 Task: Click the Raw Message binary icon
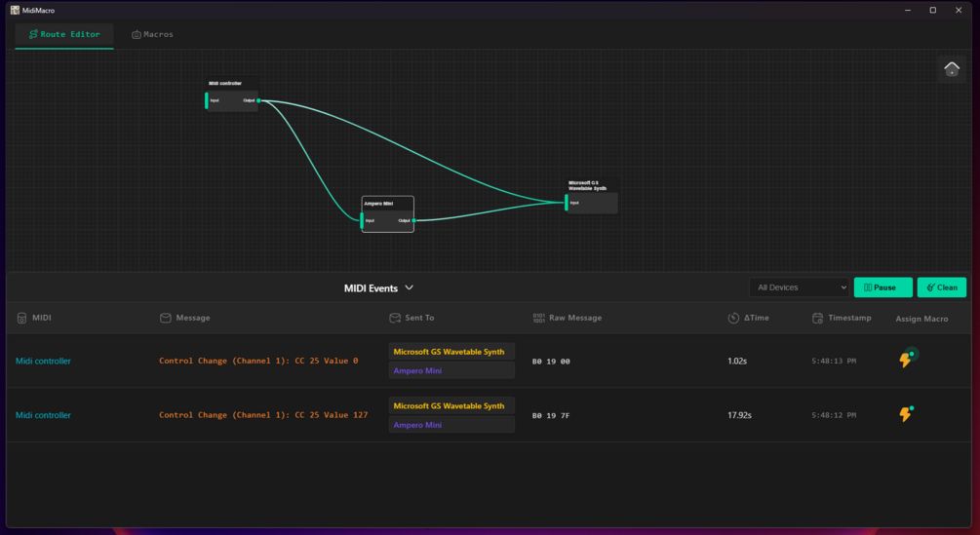tap(539, 318)
